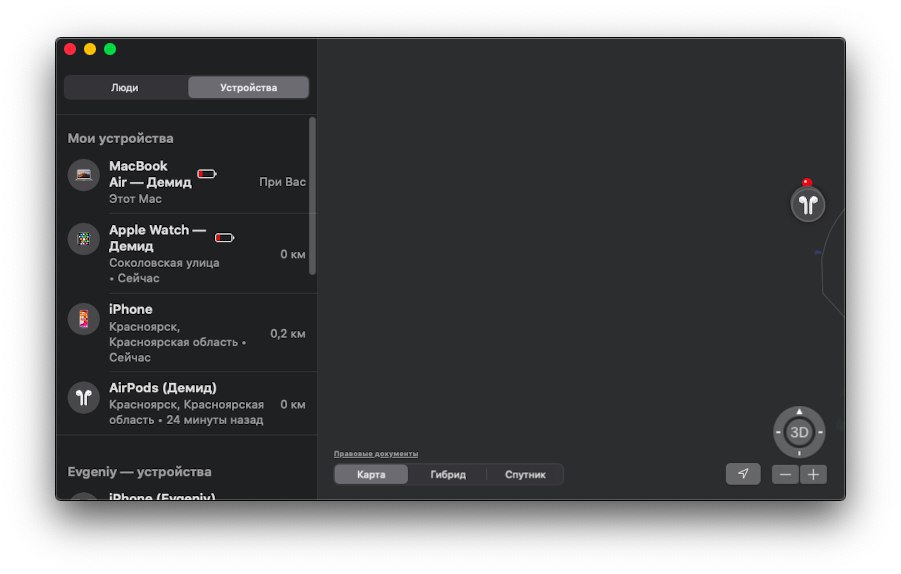Select MacBook Air — Демид device name
901x574 pixels.
(x=150, y=174)
